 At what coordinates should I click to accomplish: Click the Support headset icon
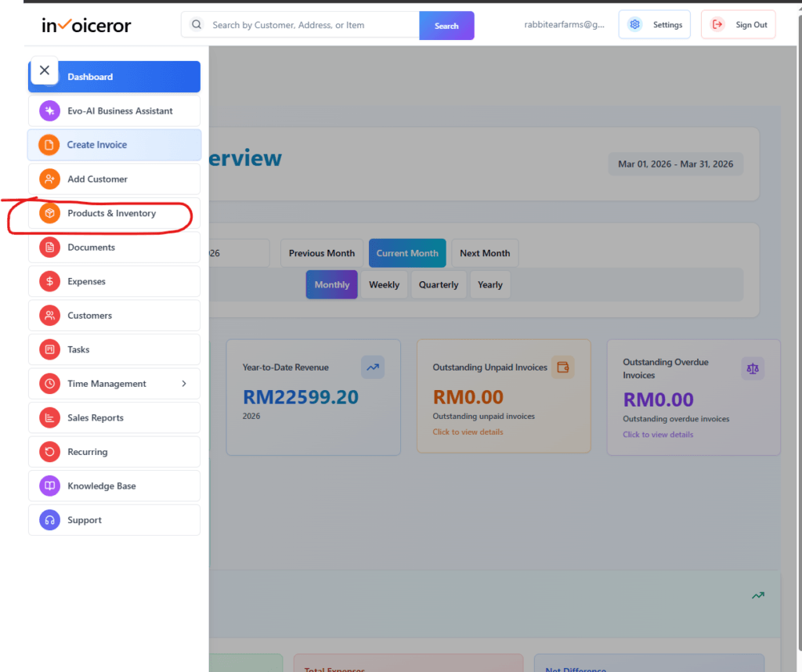(49, 519)
